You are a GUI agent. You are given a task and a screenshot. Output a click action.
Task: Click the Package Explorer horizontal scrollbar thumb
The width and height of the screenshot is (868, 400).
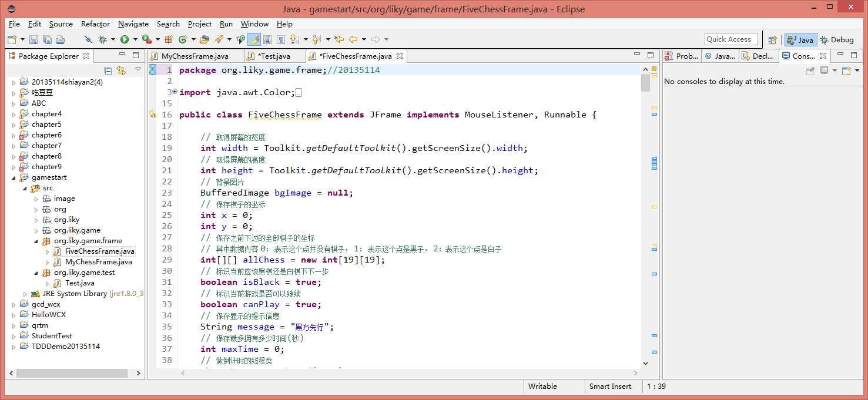coord(72,373)
